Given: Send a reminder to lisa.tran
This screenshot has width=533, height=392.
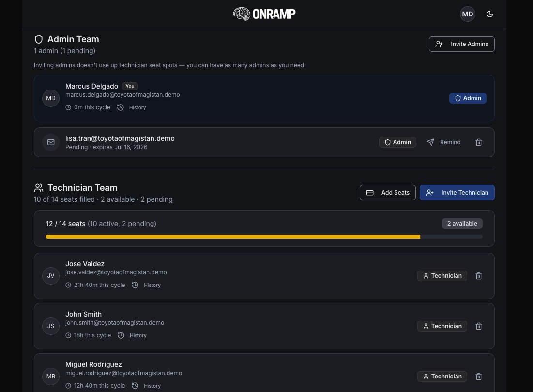Looking at the screenshot, I should [443, 142].
